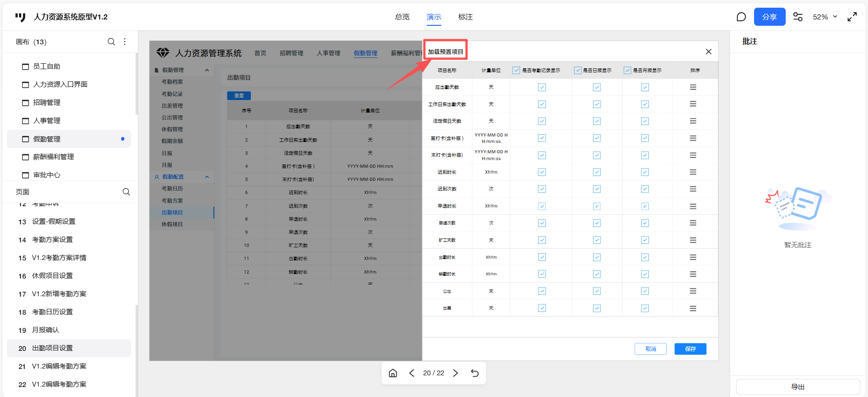This screenshot has width=868, height=397.
Task: Open canvas list more options menu
Action: [x=125, y=42]
